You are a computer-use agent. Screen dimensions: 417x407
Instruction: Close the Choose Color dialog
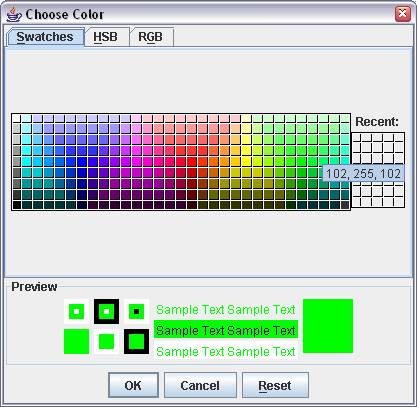point(403,14)
